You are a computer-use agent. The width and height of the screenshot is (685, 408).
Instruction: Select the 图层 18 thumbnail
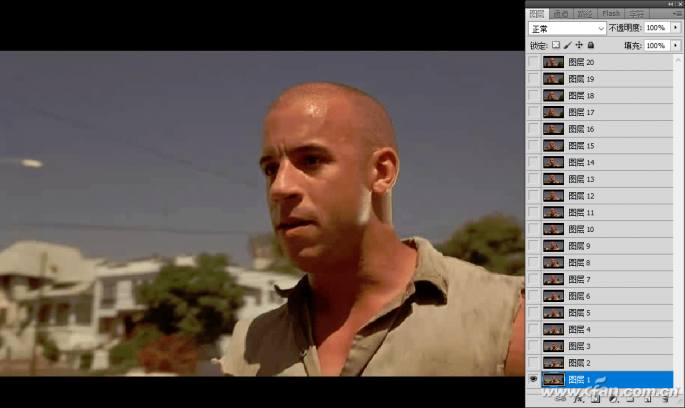pos(553,95)
